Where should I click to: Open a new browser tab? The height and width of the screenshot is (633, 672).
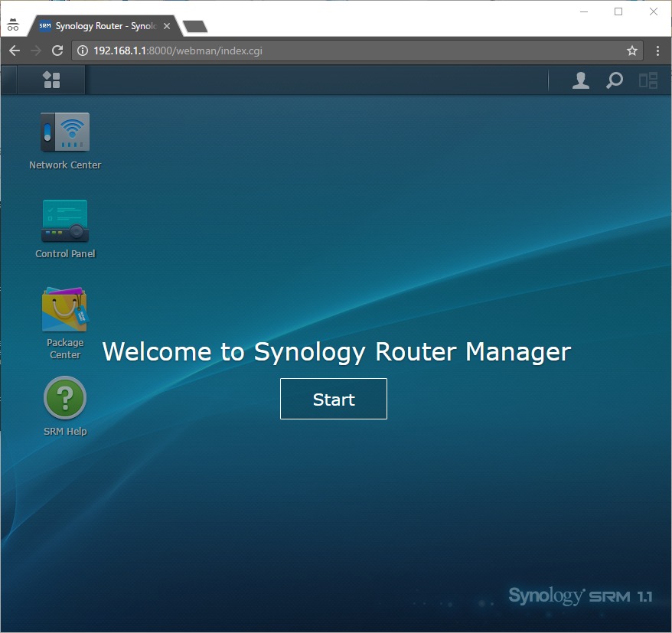click(195, 27)
